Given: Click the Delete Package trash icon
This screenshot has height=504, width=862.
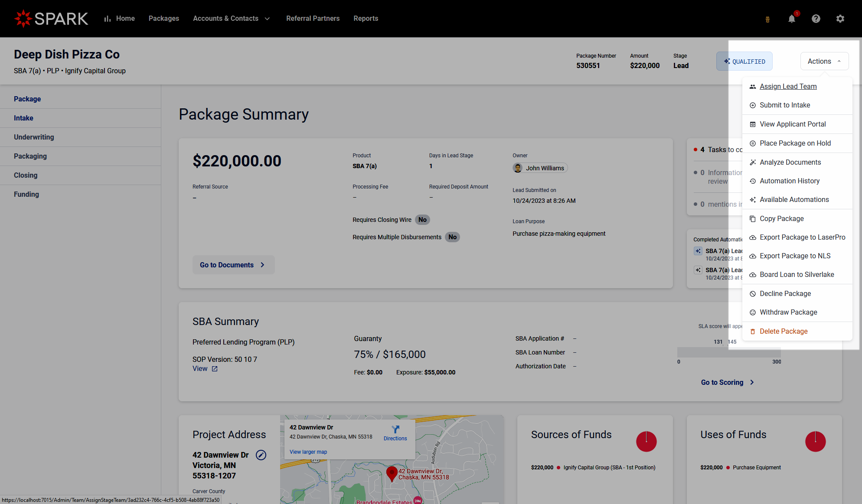Looking at the screenshot, I should [753, 332].
